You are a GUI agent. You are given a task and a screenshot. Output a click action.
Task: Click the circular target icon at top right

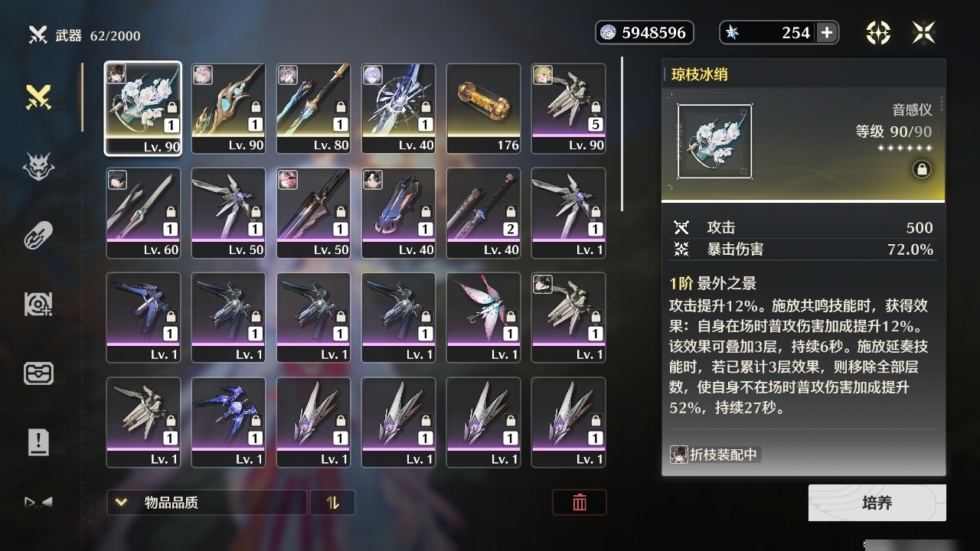click(x=877, y=32)
